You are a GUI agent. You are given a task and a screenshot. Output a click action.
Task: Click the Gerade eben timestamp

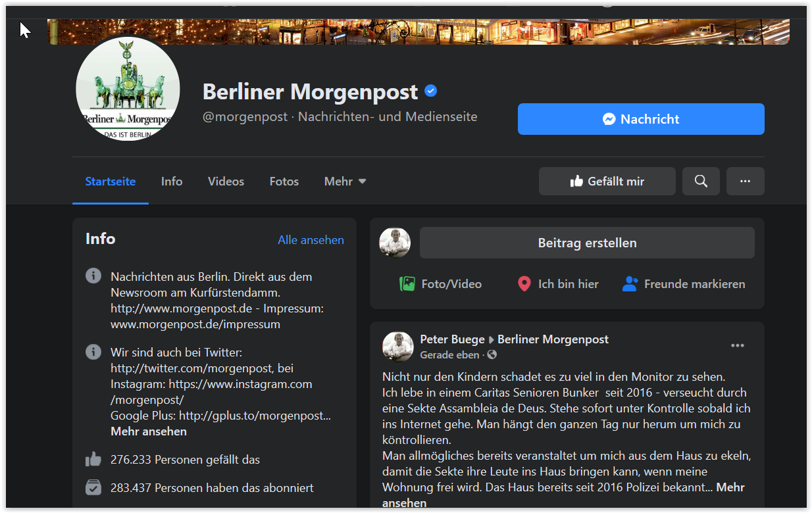[449, 355]
